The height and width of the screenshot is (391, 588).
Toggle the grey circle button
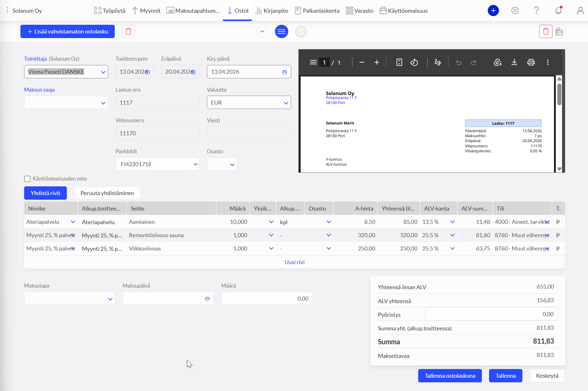pyautogui.click(x=301, y=32)
